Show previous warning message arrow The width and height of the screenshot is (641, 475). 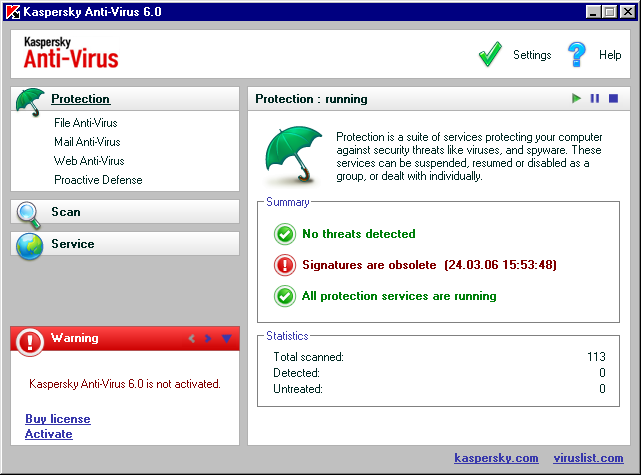pos(191,338)
